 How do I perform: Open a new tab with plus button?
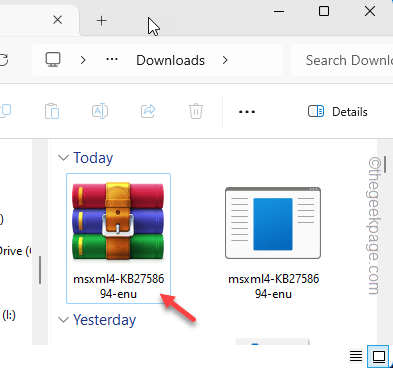(101, 21)
